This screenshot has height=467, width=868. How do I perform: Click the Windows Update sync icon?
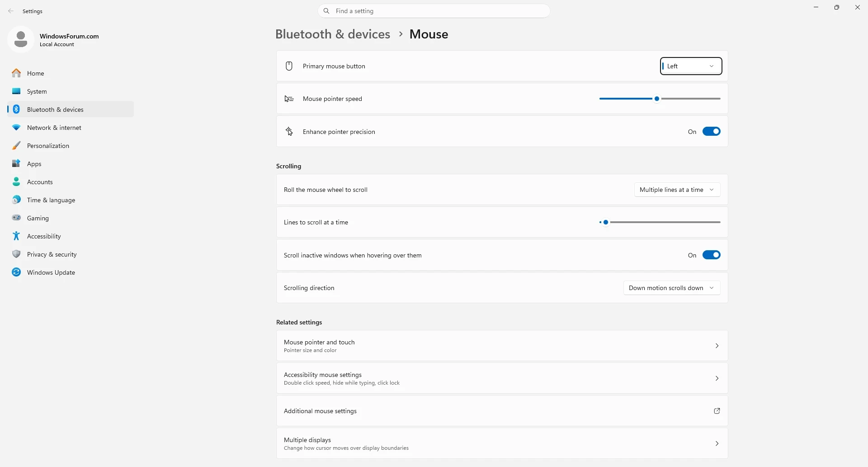point(16,272)
